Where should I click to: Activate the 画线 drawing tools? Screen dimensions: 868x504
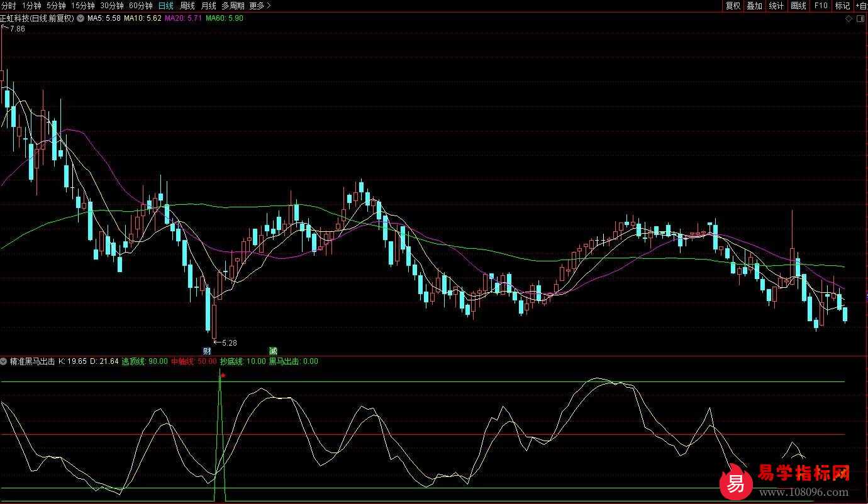click(799, 6)
